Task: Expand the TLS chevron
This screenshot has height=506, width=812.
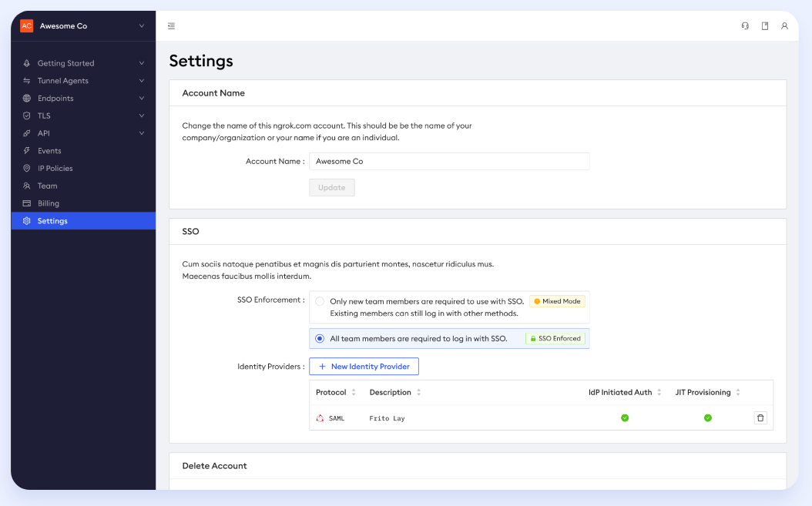Action: pos(142,116)
